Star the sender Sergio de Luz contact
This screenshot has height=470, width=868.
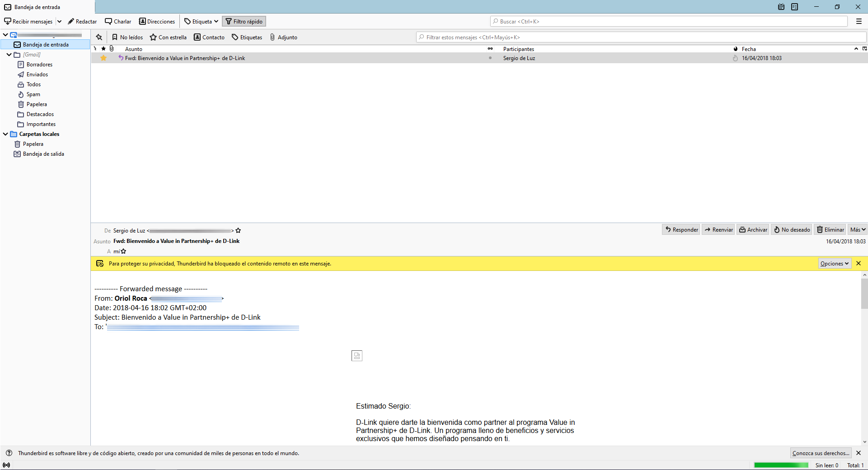pyautogui.click(x=238, y=230)
